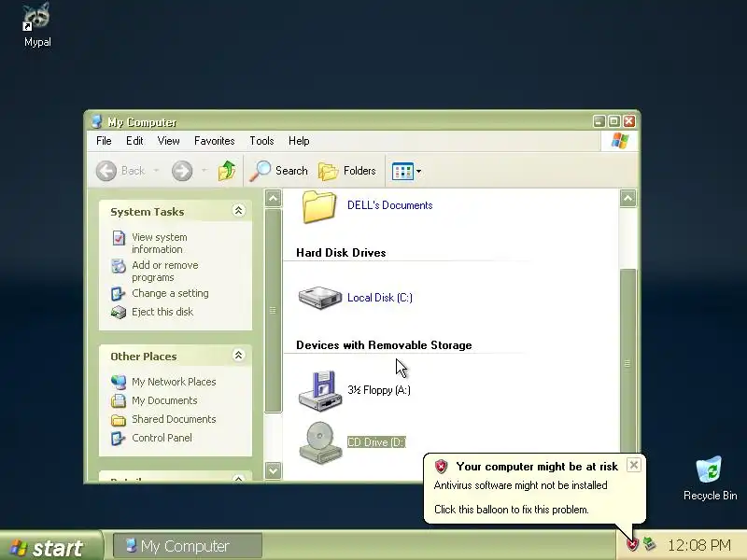Image resolution: width=747 pixels, height=560 pixels.
Task: Select DELL's Documents folder icon
Action: tap(318, 206)
